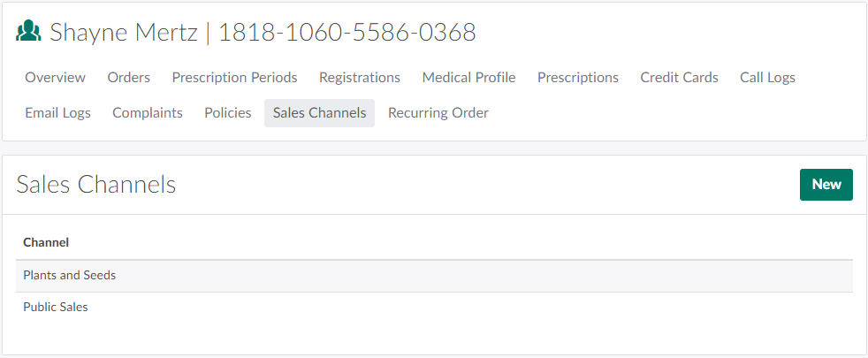
Task: Switch to the Orders tab
Action: click(129, 78)
